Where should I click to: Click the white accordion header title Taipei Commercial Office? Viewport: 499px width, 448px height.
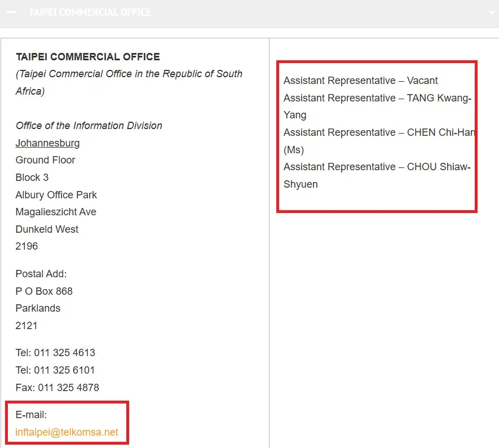90,12
